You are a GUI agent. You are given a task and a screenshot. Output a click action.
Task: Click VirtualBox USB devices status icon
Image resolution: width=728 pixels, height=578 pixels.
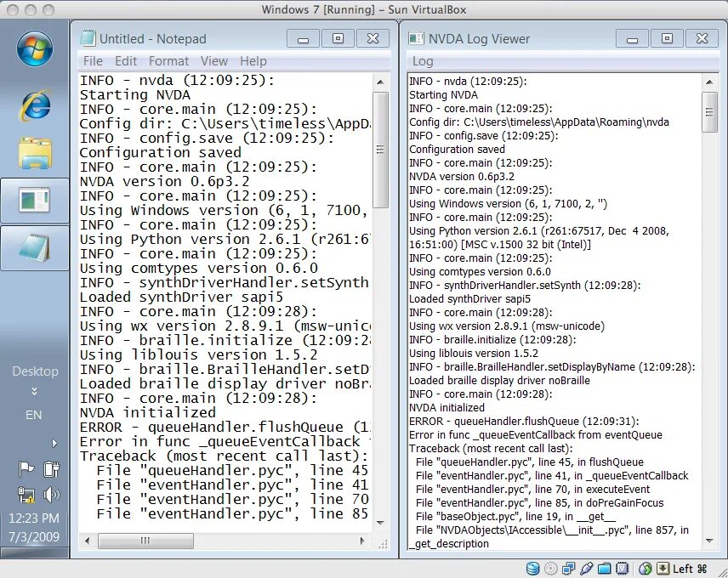[586, 569]
